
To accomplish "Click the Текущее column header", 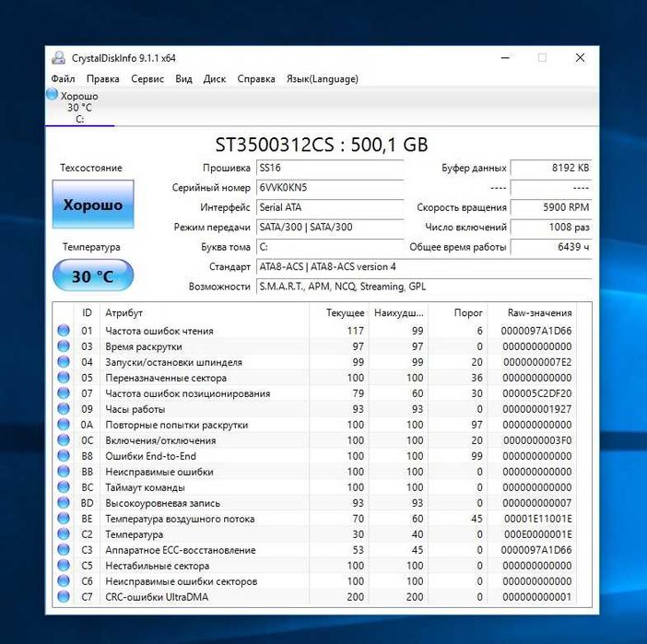I will [339, 312].
